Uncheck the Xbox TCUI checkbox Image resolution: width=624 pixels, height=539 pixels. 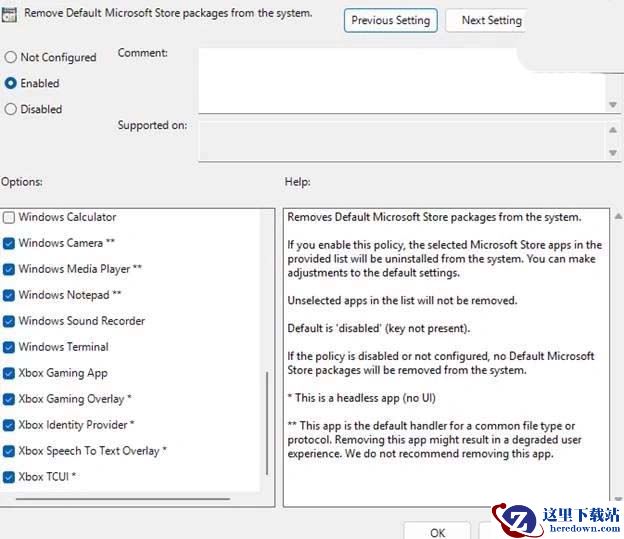click(9, 477)
